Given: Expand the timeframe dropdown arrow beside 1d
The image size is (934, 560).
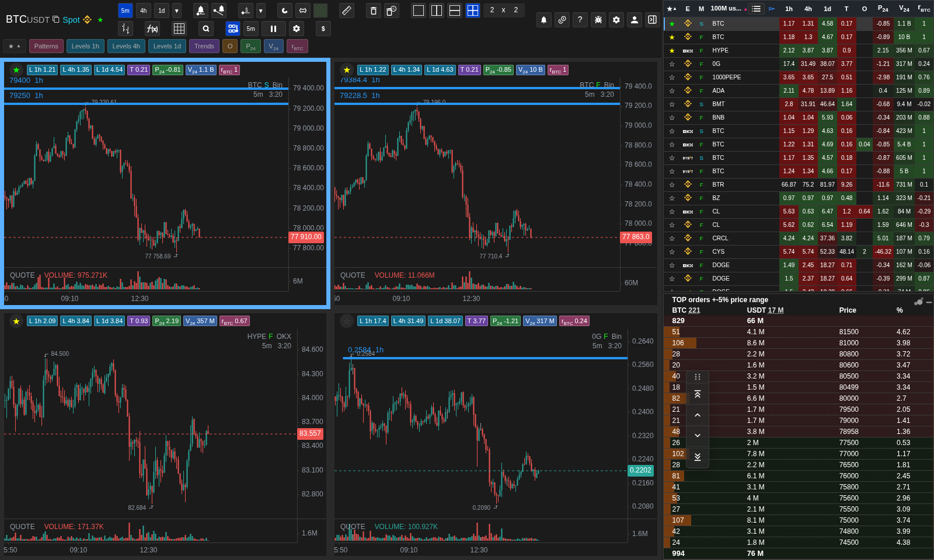Looking at the screenshot, I should click(x=177, y=10).
